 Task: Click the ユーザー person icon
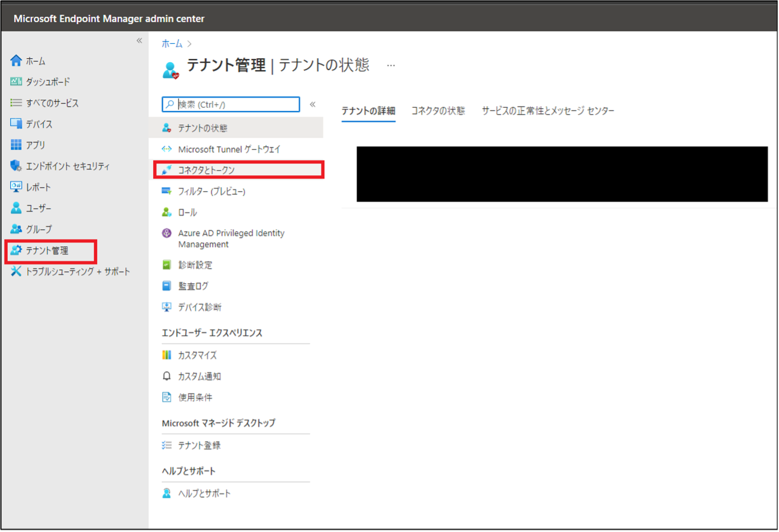(x=16, y=208)
